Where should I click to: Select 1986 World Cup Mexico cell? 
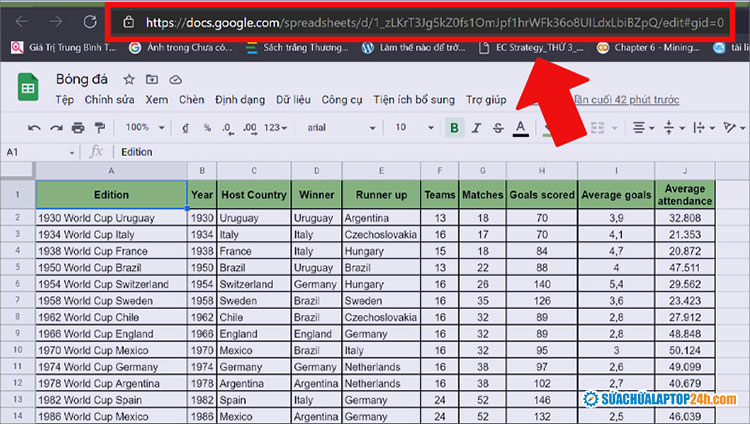[x=111, y=416]
